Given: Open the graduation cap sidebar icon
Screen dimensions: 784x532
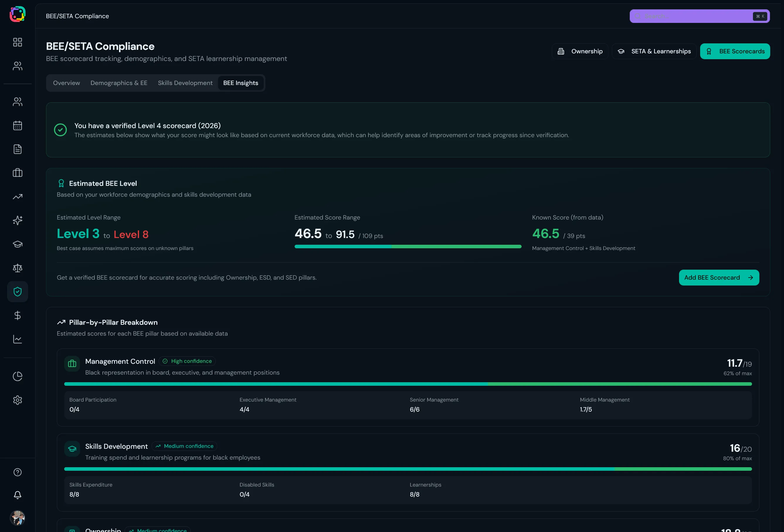Looking at the screenshot, I should [x=18, y=244].
